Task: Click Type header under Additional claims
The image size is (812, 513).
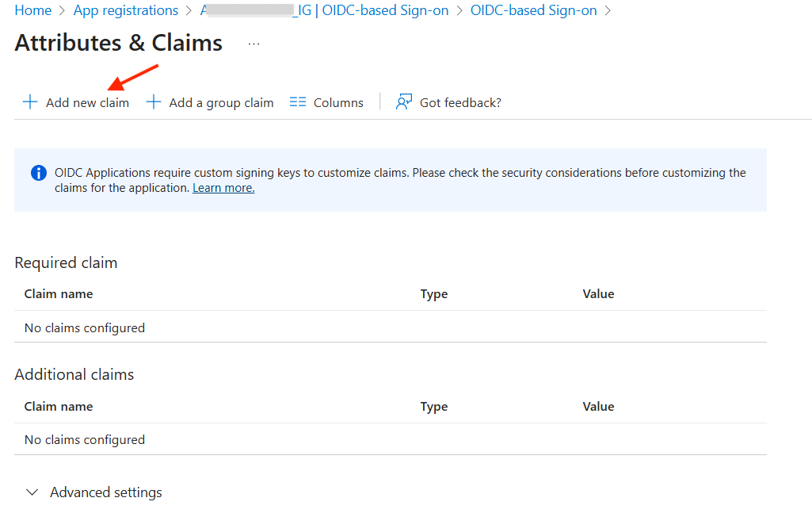Action: point(434,406)
